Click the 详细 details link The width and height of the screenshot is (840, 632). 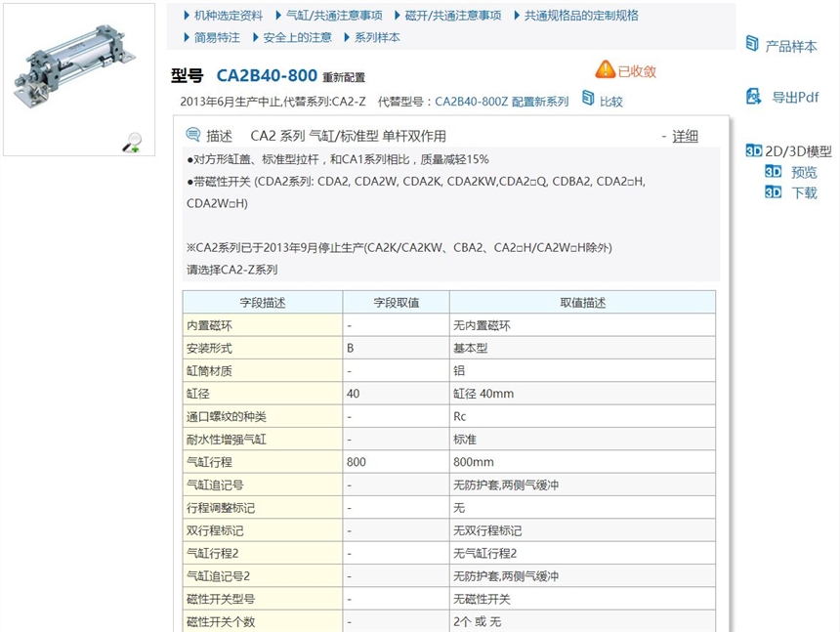[x=685, y=136]
